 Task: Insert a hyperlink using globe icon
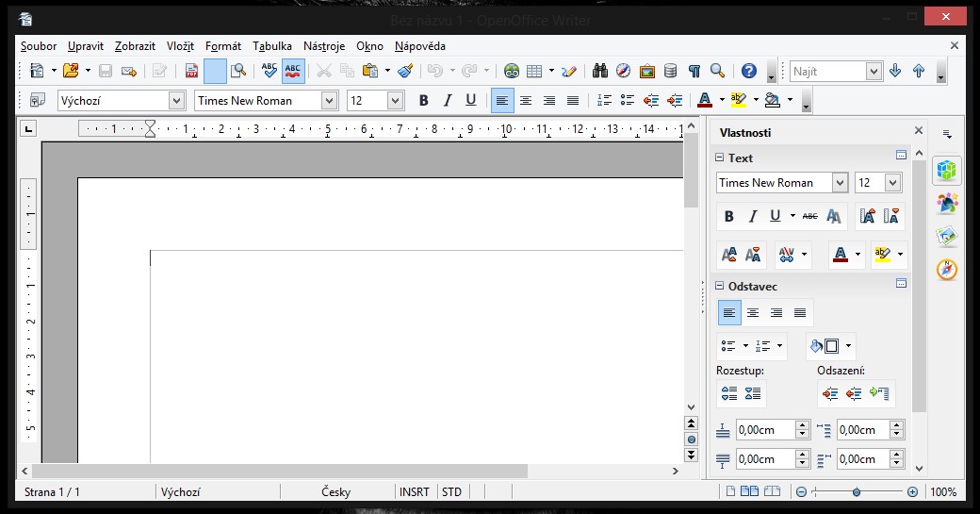(x=512, y=72)
